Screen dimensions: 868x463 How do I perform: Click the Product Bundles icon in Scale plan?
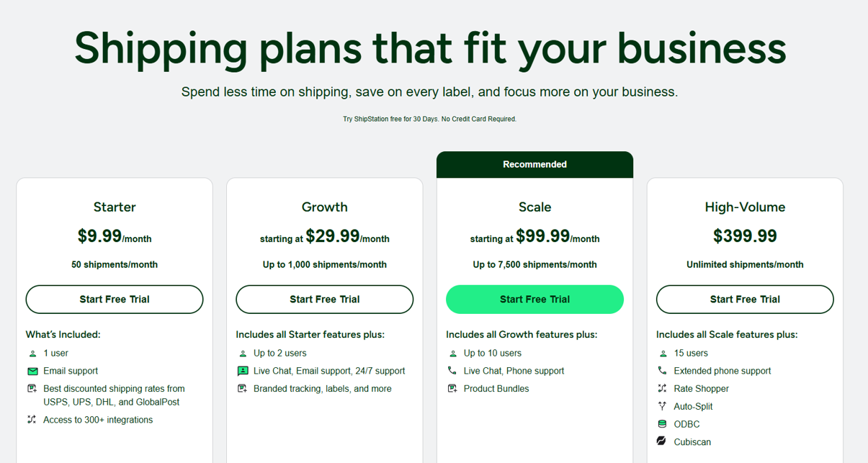453,388
